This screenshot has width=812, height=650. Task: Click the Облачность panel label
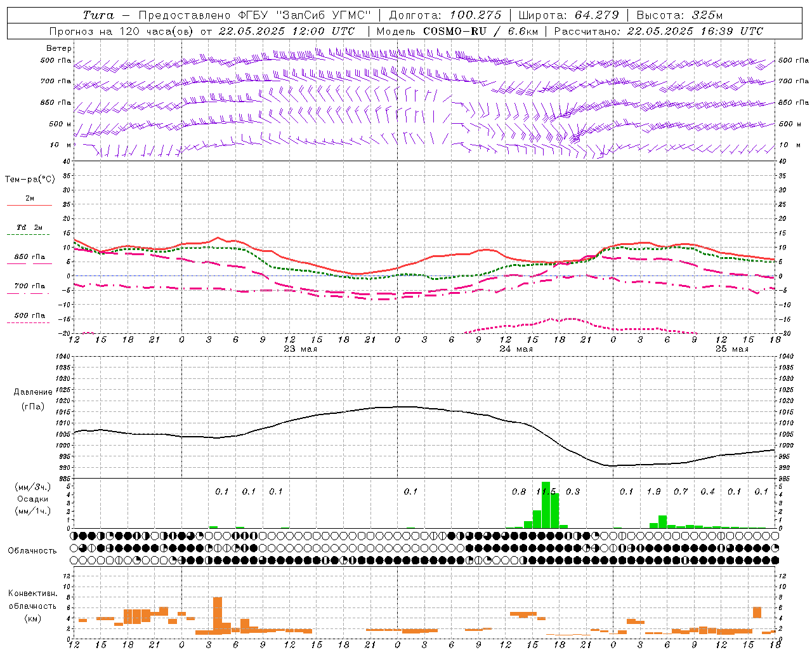coord(32,551)
